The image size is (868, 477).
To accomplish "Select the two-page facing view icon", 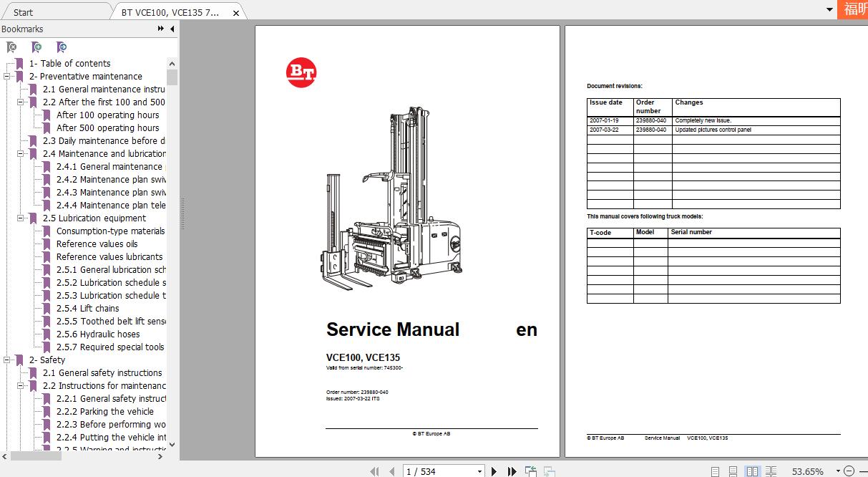I will tap(751, 471).
